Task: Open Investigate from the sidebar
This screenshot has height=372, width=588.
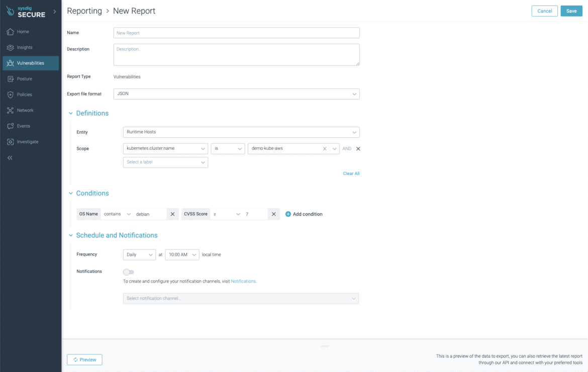Action: (x=31, y=142)
